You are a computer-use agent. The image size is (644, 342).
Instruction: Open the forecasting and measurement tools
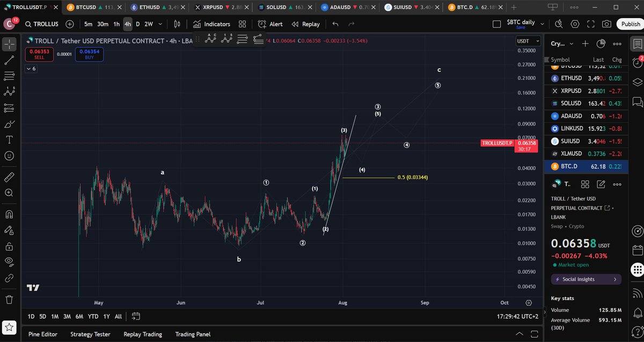9,108
